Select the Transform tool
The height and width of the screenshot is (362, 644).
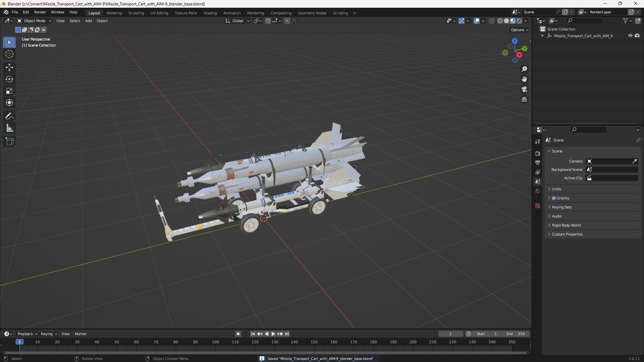pyautogui.click(x=9, y=103)
